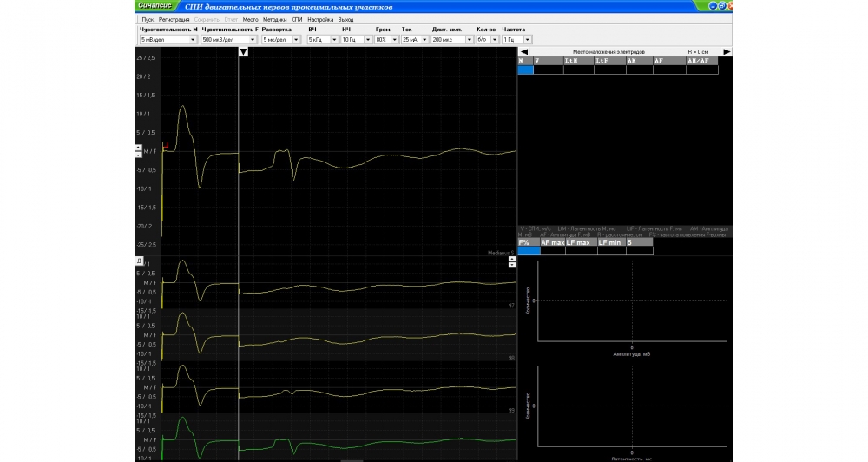Click the left arrow above electrode table
The image size is (868, 462).
point(523,52)
